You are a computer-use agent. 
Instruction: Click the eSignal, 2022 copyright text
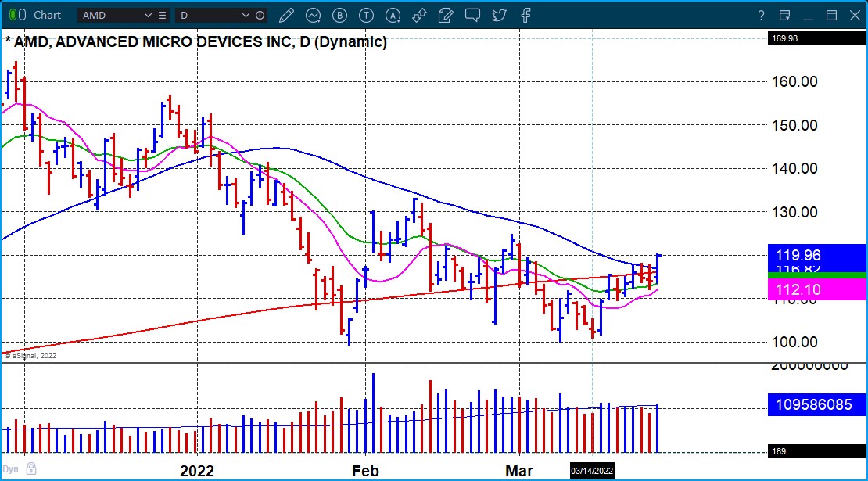coord(30,356)
